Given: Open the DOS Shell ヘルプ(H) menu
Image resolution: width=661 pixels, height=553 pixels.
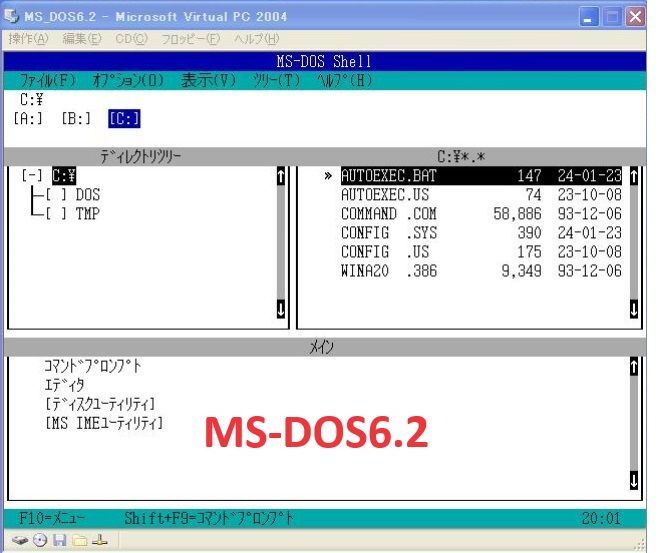Looking at the screenshot, I should (x=345, y=80).
